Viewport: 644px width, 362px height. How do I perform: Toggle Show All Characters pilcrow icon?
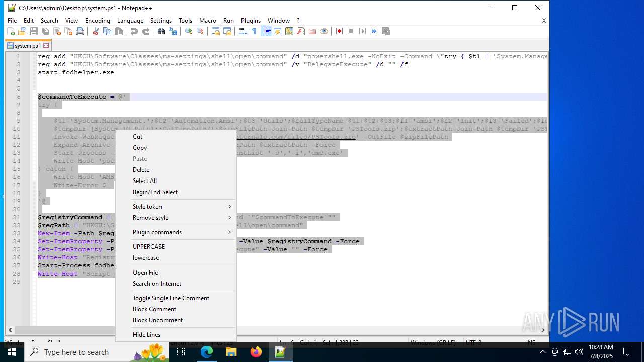(254, 31)
